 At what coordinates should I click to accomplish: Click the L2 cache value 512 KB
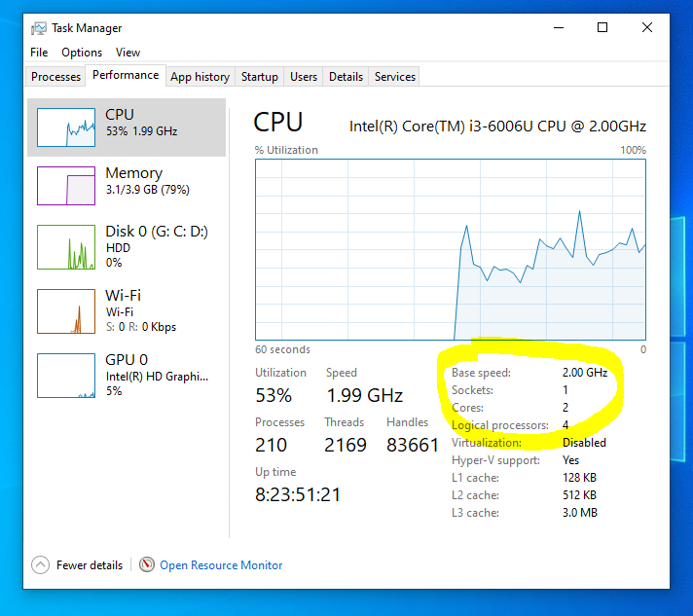click(579, 495)
